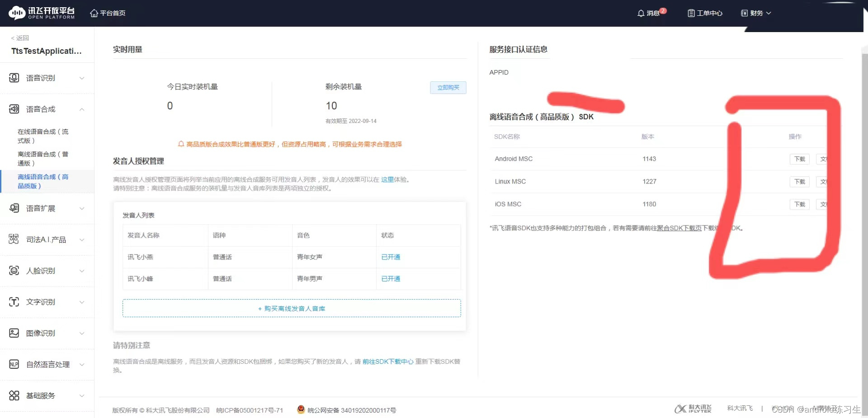
Task: Click the home icon beside 平台首页
Action: pyautogui.click(x=94, y=13)
